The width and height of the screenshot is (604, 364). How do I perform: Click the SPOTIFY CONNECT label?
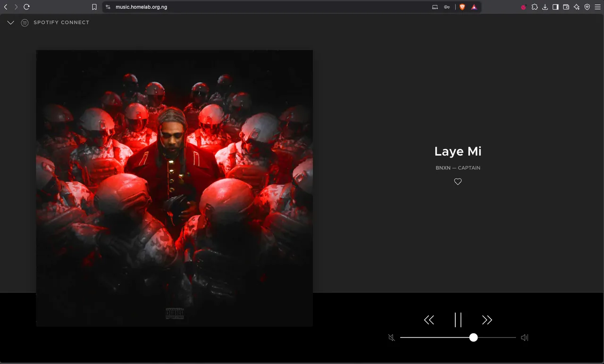(61, 23)
